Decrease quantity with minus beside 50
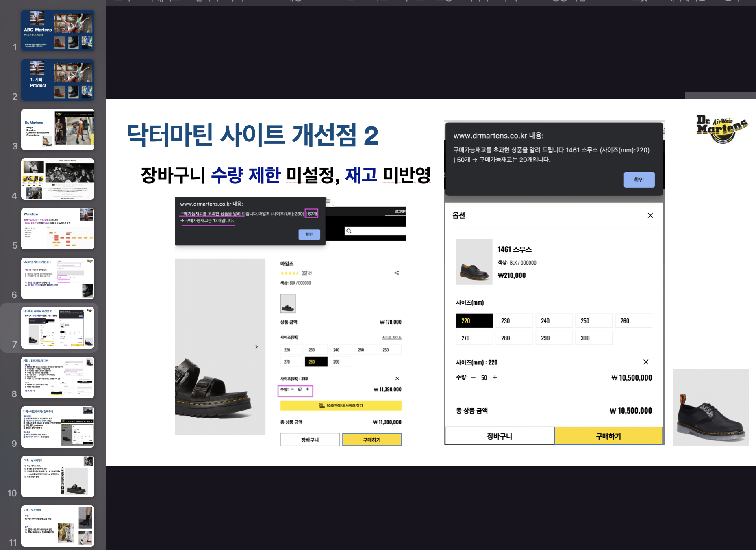The width and height of the screenshot is (756, 550). pos(473,377)
